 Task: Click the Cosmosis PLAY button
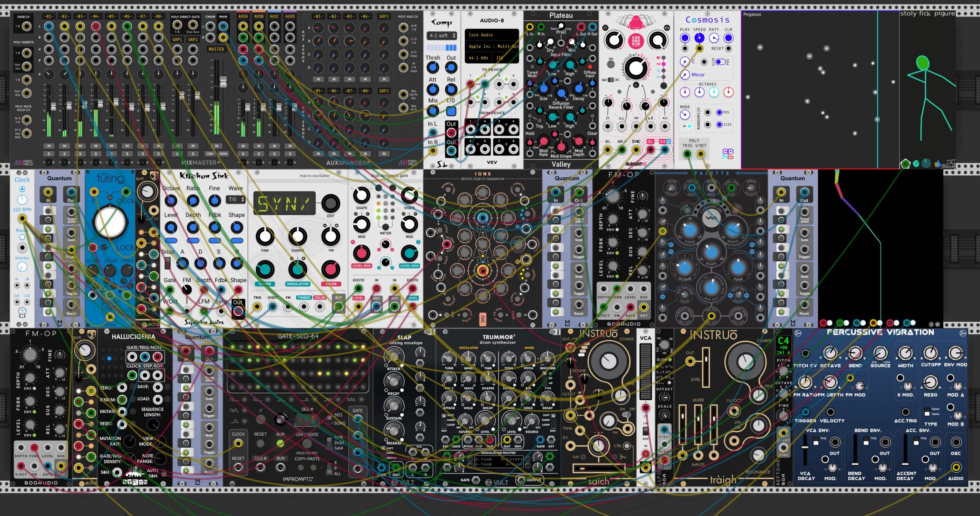tap(685, 38)
